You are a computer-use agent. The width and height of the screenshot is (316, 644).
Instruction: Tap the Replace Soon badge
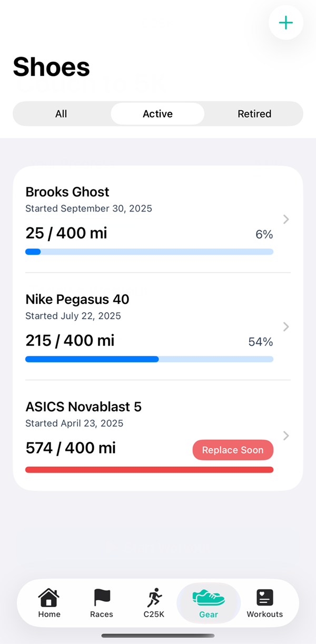tap(233, 450)
